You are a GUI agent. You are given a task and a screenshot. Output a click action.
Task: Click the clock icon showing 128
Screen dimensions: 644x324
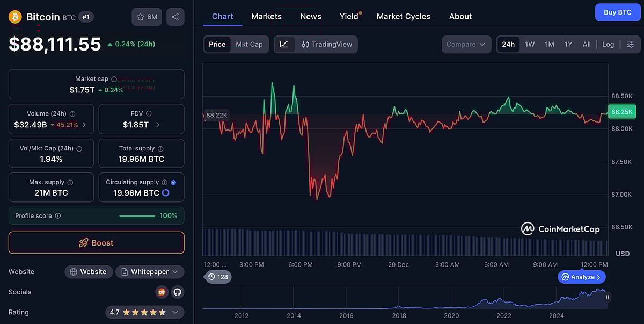point(217,277)
